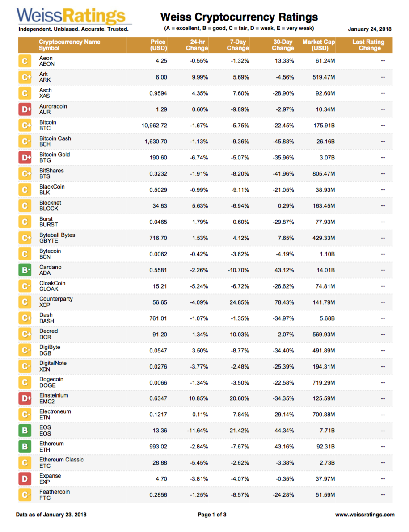Click the red D badge for Expanse
The width and height of the screenshot is (409, 532).
(25, 479)
